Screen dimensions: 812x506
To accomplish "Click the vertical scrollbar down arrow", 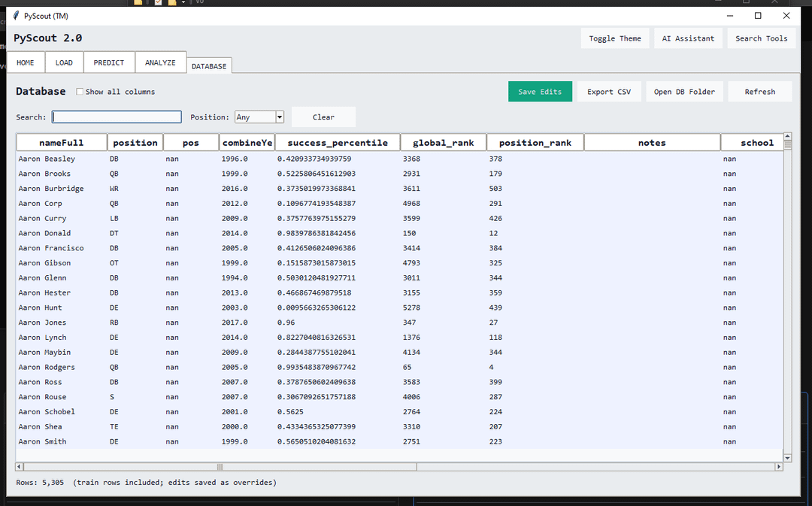I will pyautogui.click(x=787, y=457).
